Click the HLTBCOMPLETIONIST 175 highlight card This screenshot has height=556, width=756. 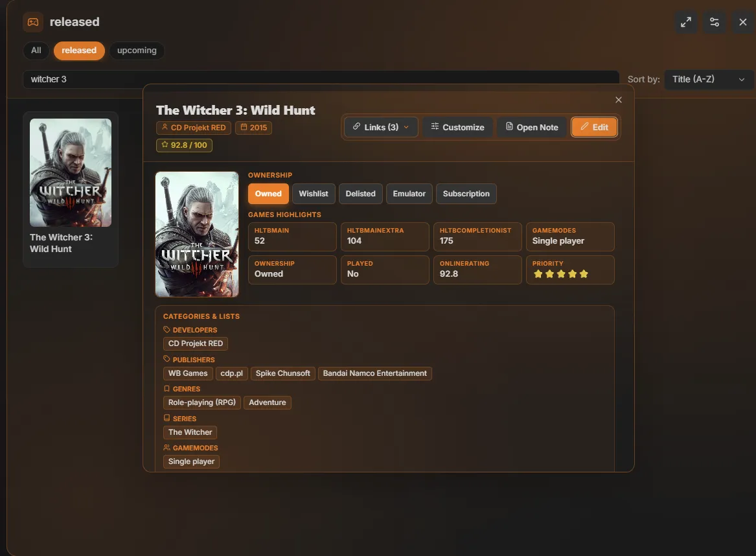[477, 237]
